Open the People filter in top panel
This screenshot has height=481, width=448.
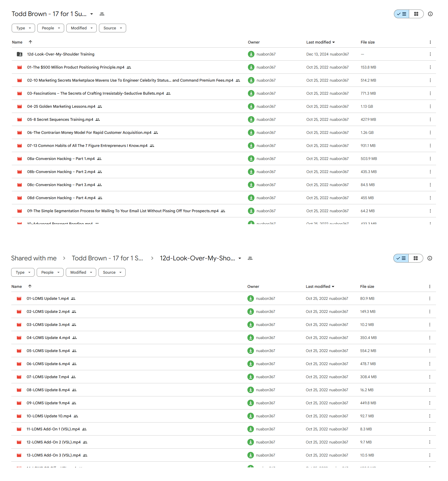pyautogui.click(x=51, y=28)
